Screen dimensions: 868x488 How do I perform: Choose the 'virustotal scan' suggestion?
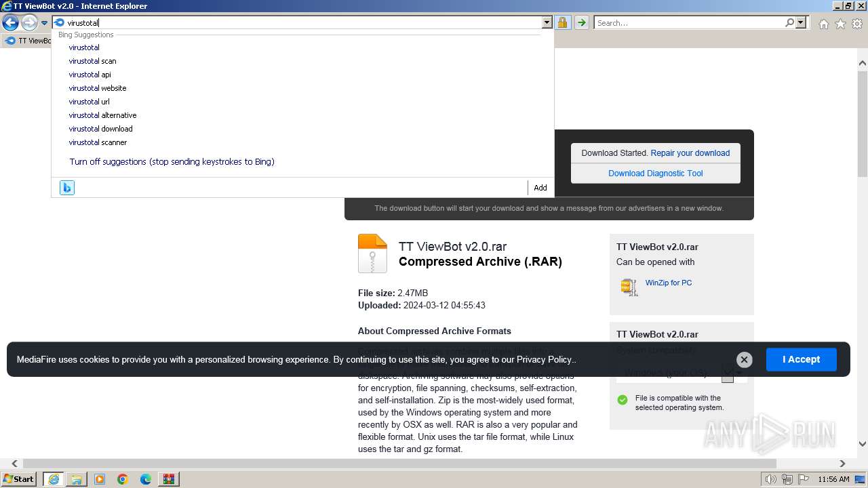92,61
